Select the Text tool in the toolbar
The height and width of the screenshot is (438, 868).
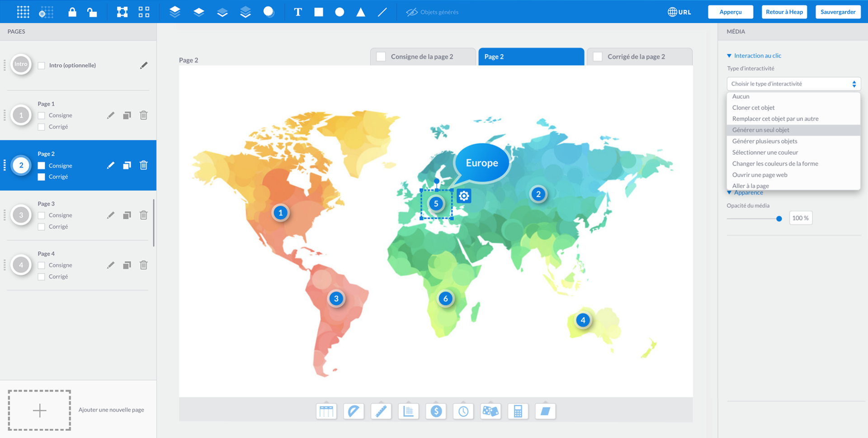pyautogui.click(x=297, y=12)
